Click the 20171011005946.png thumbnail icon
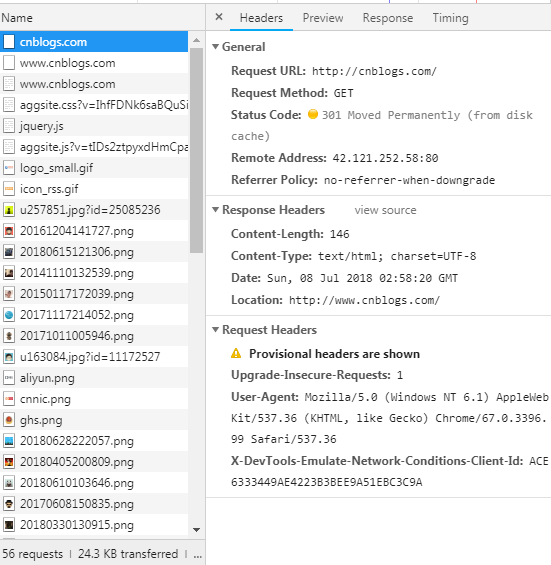The width and height of the screenshot is (551, 565). pos(9,335)
